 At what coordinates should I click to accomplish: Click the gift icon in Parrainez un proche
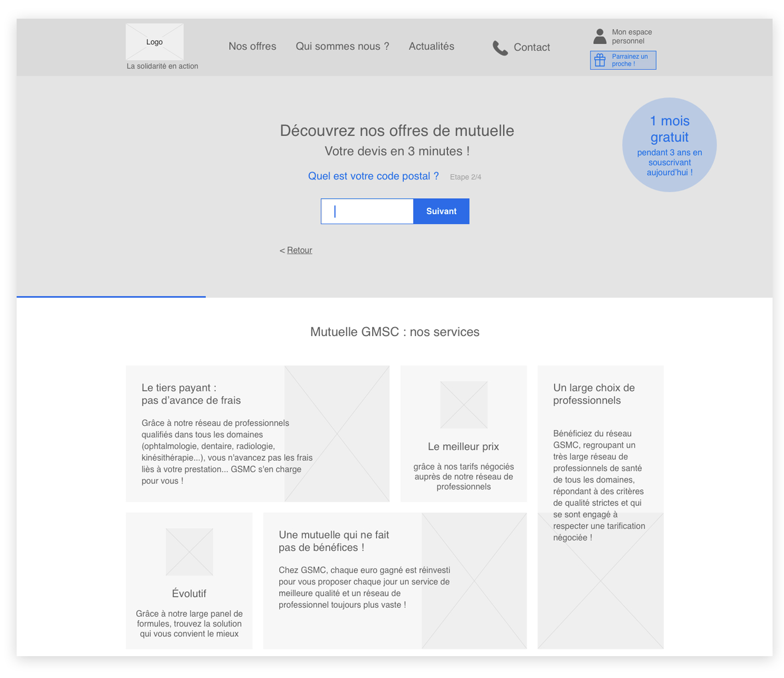click(x=600, y=59)
